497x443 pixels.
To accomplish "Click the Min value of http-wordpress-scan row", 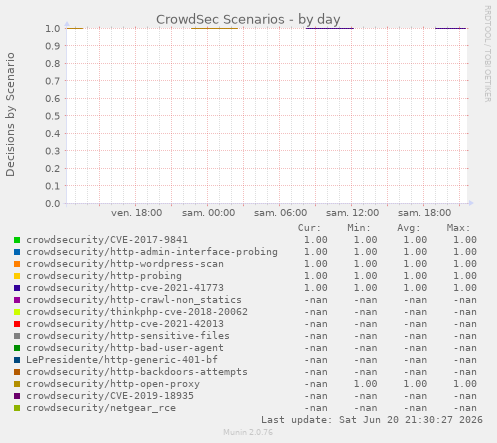I will pos(365,264).
